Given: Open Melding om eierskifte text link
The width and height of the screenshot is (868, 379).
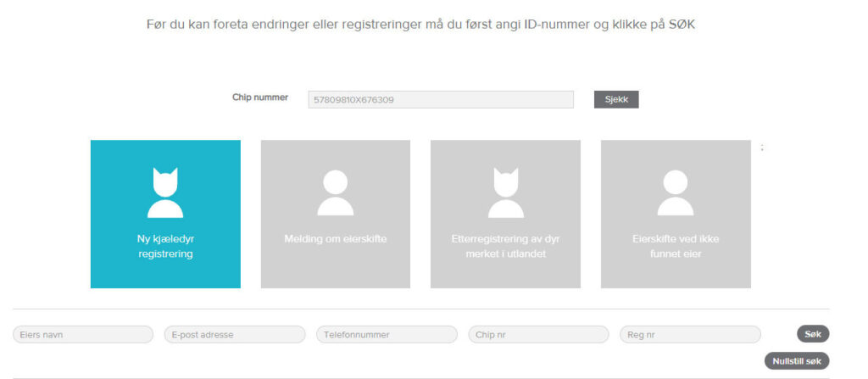Looking at the screenshot, I should pyautogui.click(x=336, y=239).
